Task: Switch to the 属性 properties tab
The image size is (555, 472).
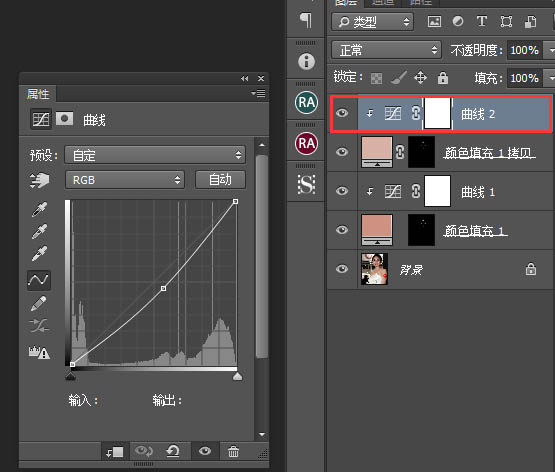Action: tap(38, 94)
